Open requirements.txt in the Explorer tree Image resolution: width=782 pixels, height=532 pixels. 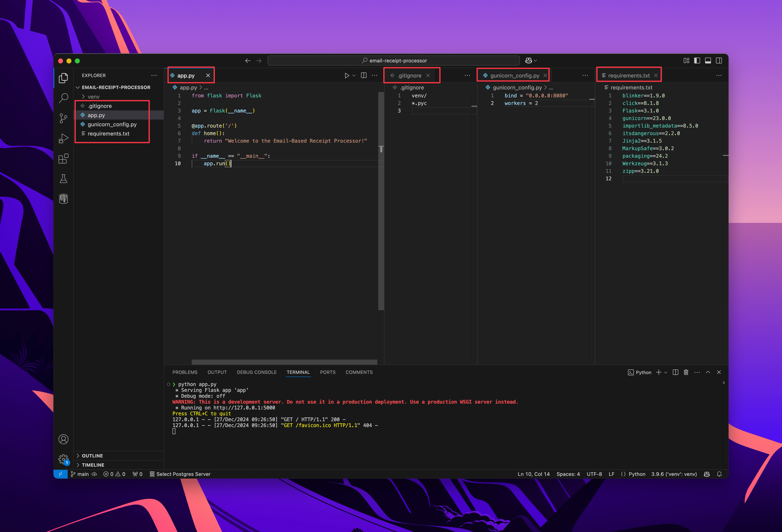[x=118, y=134]
